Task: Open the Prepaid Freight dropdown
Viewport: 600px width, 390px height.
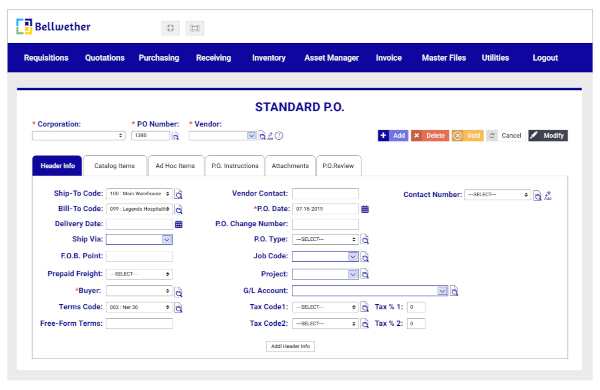Action: pos(139,274)
